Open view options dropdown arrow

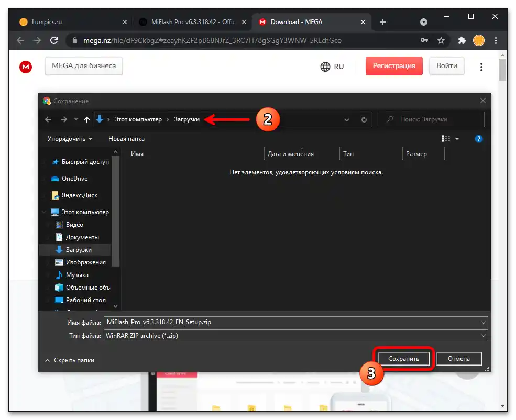point(457,139)
